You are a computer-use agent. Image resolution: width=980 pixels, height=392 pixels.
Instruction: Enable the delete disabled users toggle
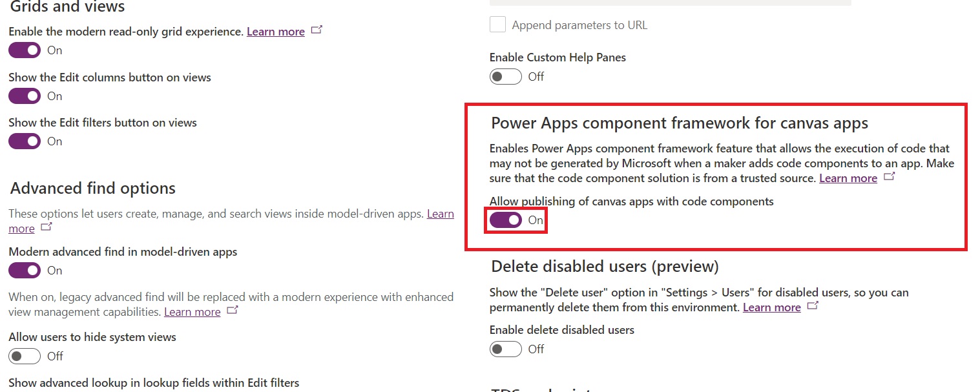click(505, 349)
